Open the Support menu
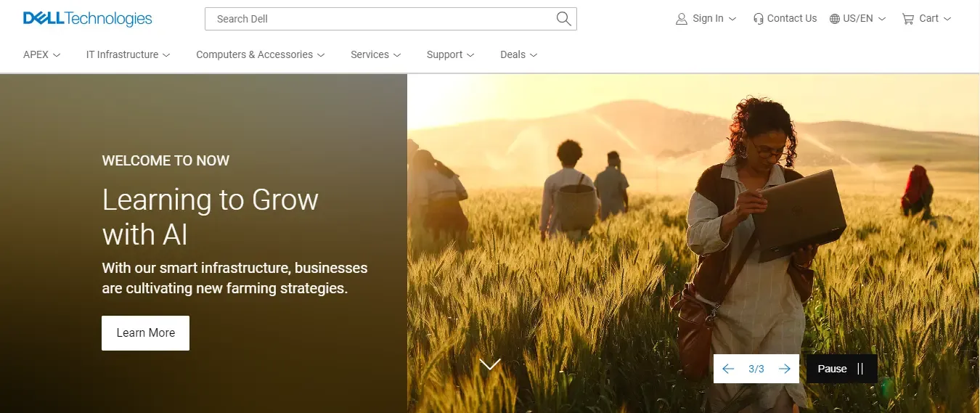Viewport: 980px width, 413px height. [450, 54]
